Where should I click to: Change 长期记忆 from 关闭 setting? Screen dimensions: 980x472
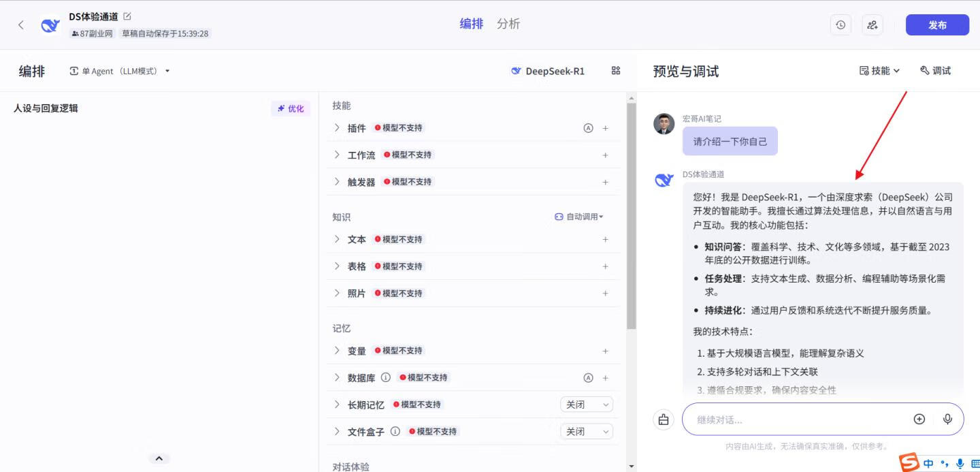(x=586, y=404)
